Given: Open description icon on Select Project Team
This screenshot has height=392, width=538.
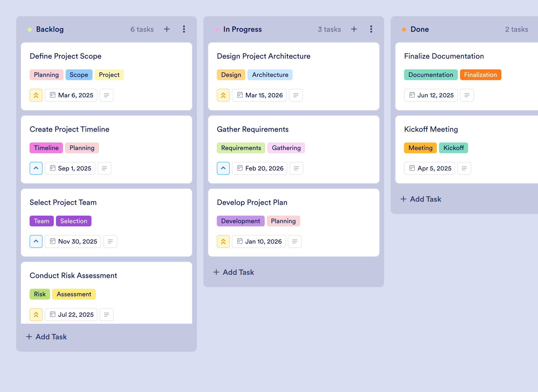Looking at the screenshot, I should (x=110, y=241).
